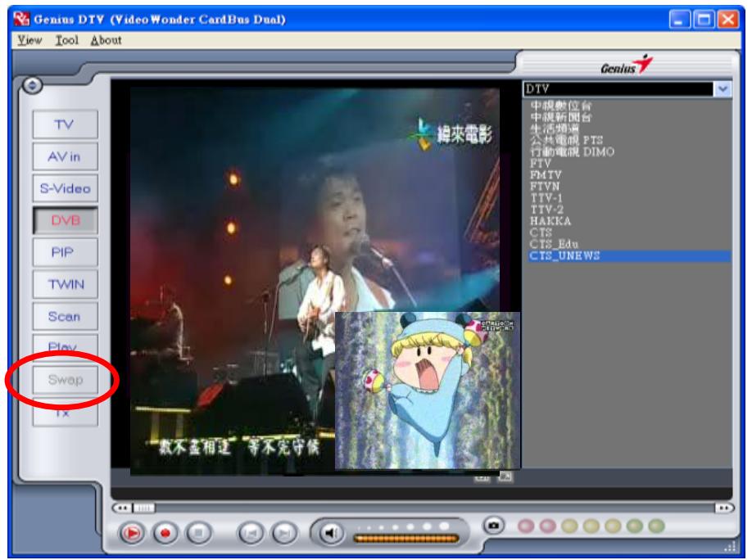Select the 公共電視 PTS channel
Image resolution: width=752 pixels, height=560 pixels.
pos(566,140)
